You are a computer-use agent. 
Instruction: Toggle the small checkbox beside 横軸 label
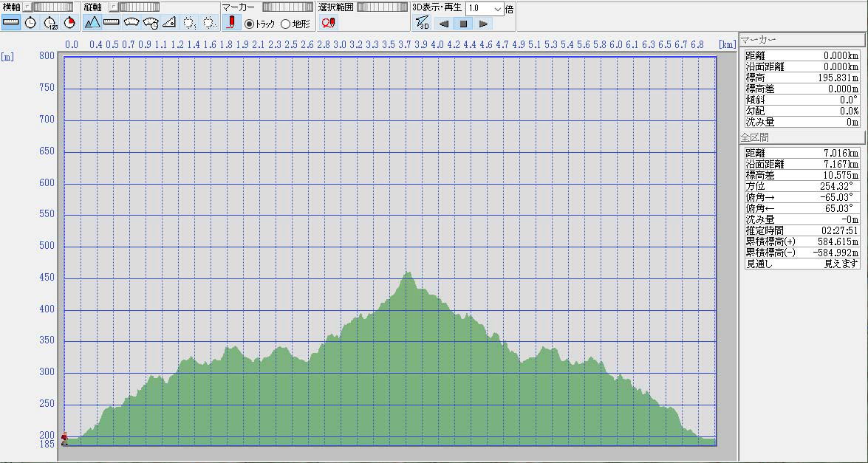pos(27,7)
